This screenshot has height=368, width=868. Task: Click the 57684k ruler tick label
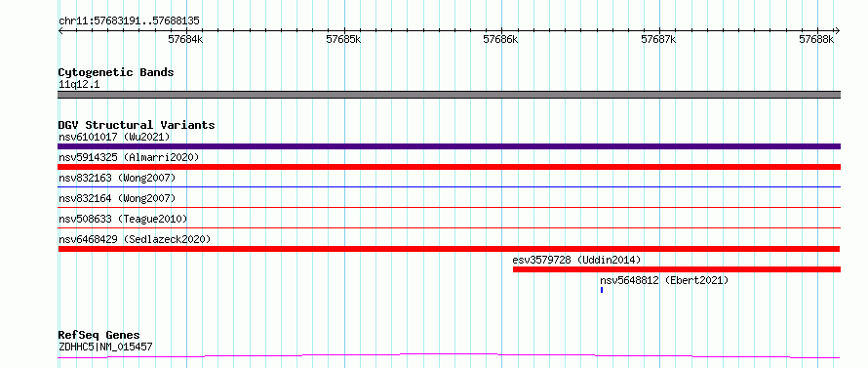186,39
